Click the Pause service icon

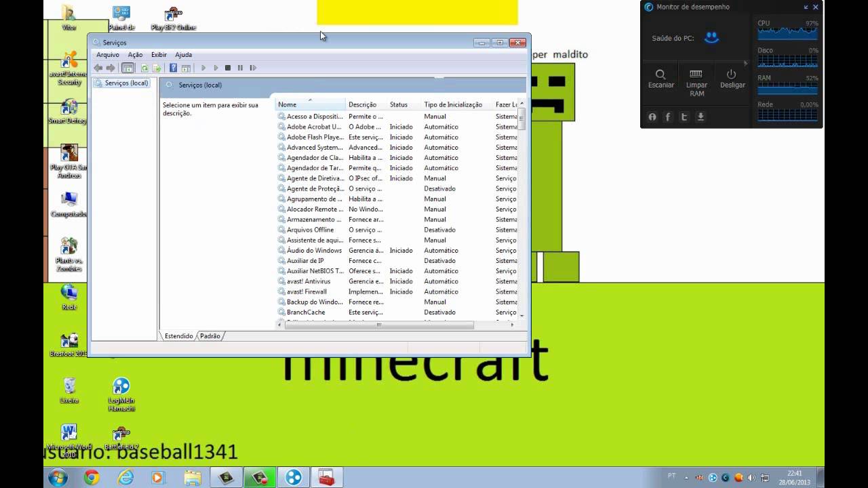[240, 68]
